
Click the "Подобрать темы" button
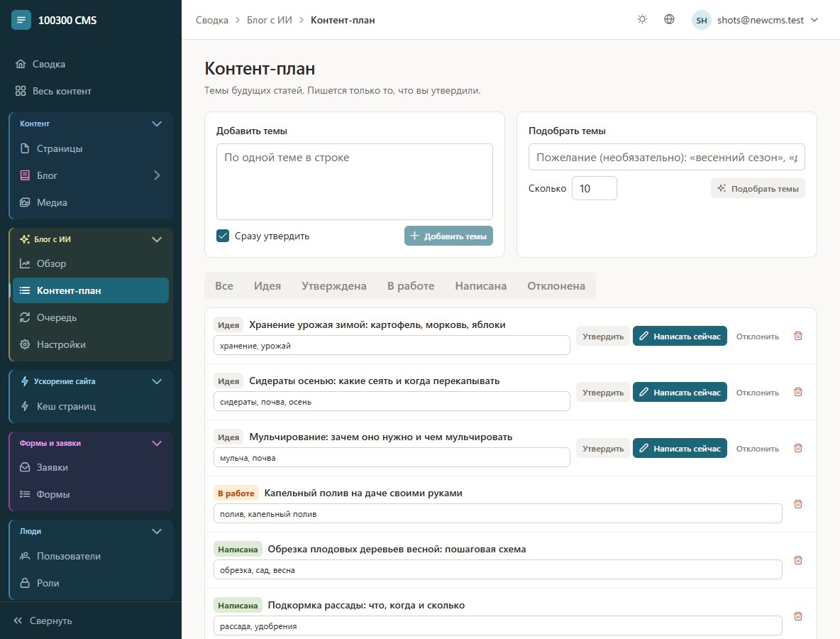point(758,189)
